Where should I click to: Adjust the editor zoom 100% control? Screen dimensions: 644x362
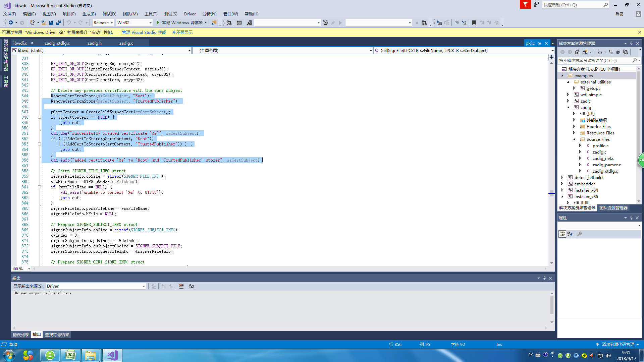[21, 268]
